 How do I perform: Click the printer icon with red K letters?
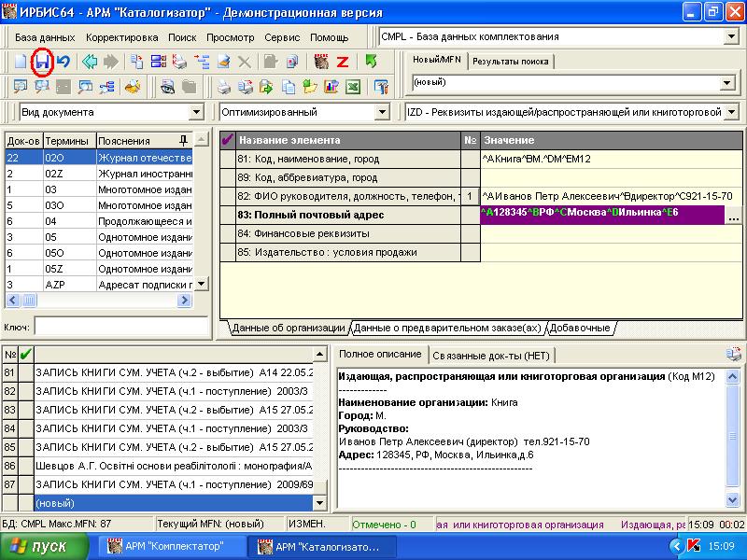pyautogui.click(x=179, y=62)
